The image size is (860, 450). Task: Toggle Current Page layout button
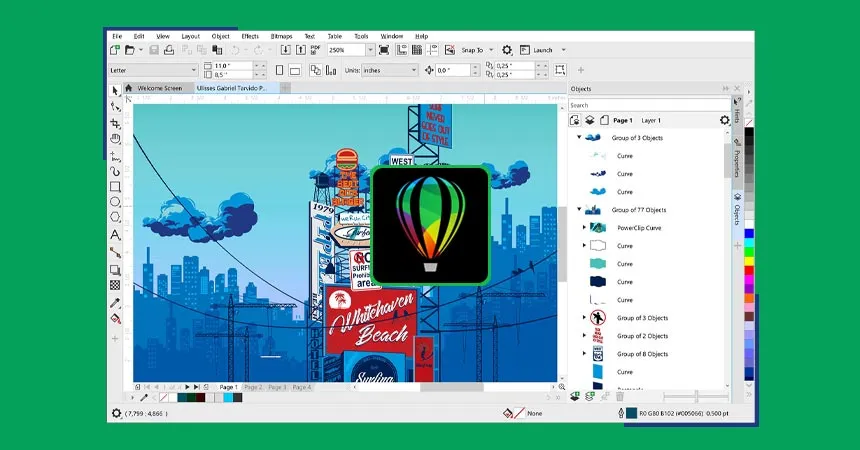(x=331, y=70)
